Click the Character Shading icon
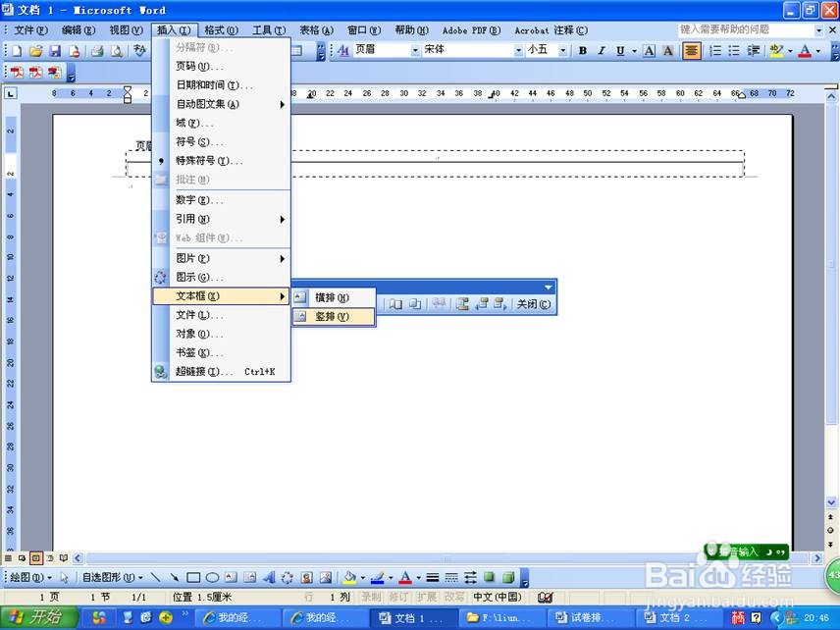 (x=667, y=50)
